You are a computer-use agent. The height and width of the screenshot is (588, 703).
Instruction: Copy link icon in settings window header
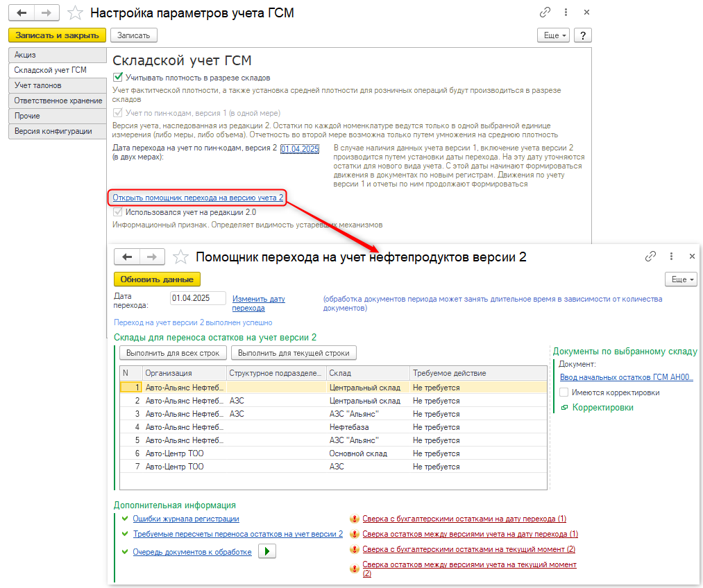545,12
